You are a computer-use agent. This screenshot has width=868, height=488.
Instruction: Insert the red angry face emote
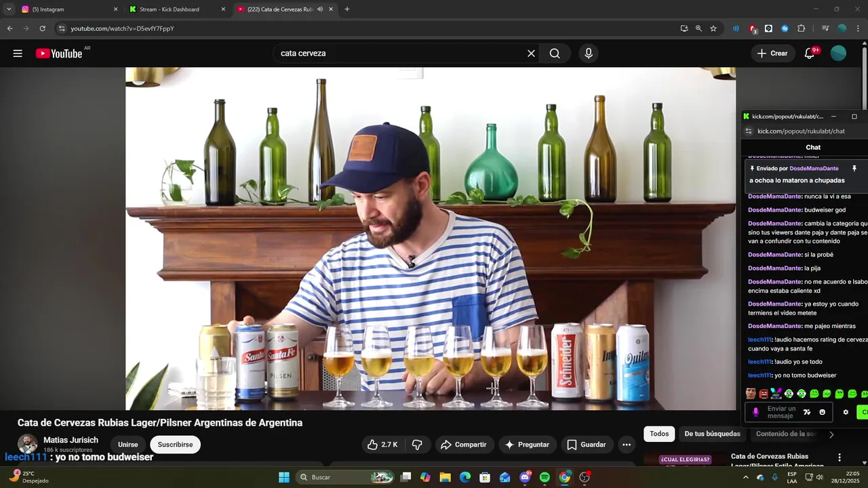764,394
